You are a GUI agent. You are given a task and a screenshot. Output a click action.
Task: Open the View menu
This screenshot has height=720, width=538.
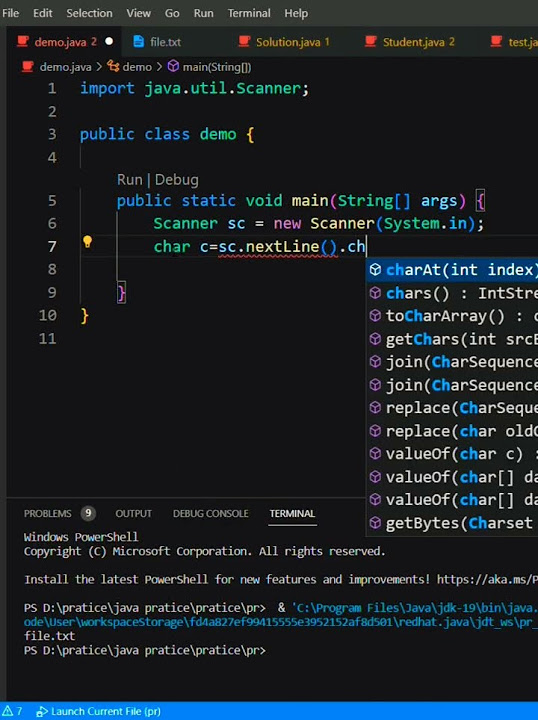click(138, 13)
